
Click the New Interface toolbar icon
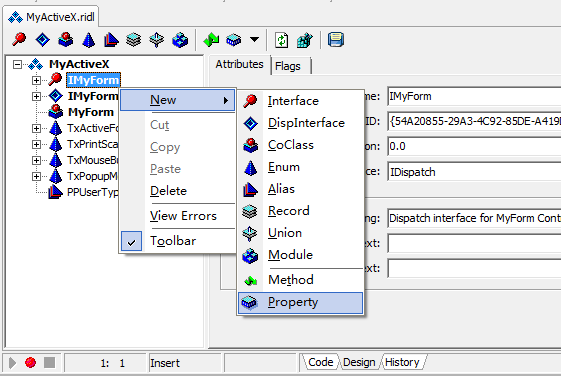[19, 40]
